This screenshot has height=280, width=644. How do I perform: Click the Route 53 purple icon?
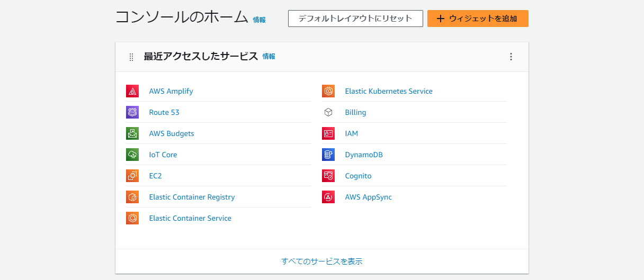132,112
